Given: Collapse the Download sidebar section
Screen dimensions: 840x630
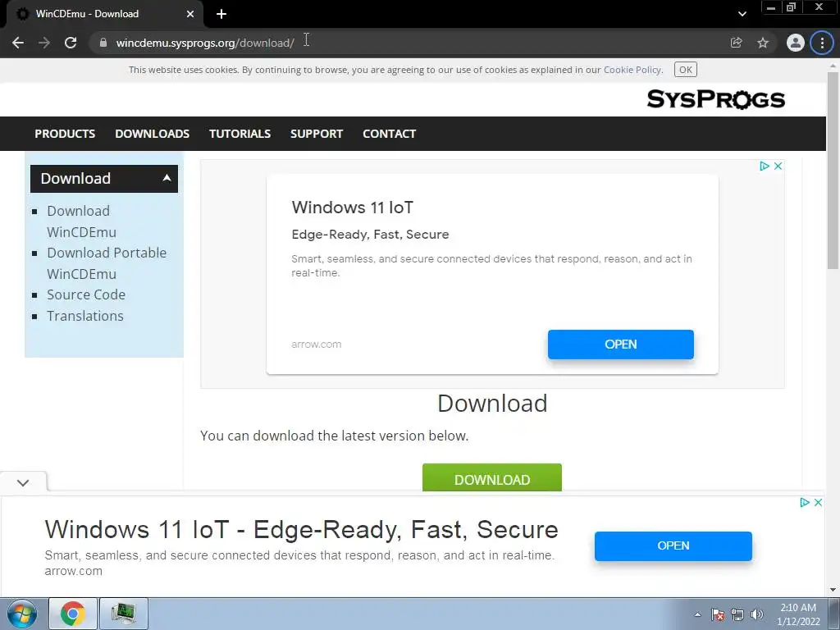Looking at the screenshot, I should click(167, 178).
